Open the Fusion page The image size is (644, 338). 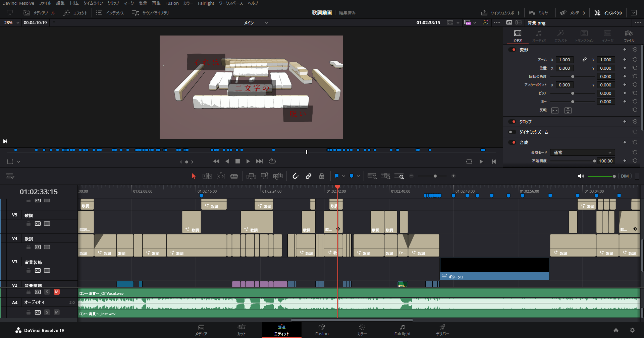(x=322, y=330)
